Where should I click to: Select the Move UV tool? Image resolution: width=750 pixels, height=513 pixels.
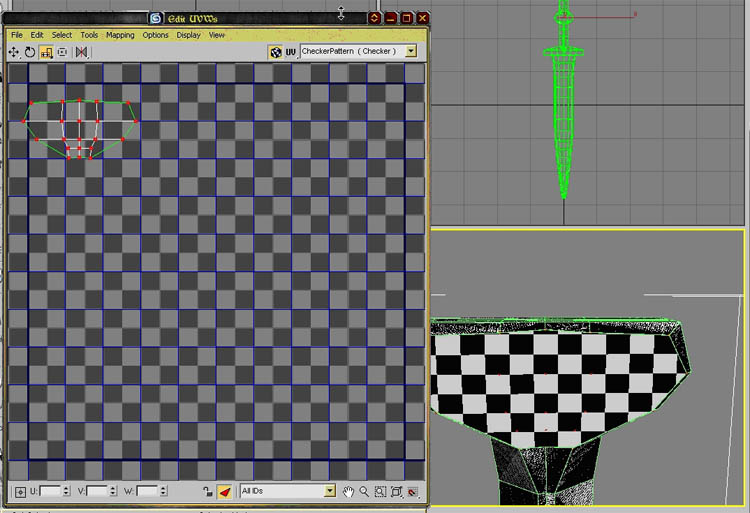(x=14, y=52)
